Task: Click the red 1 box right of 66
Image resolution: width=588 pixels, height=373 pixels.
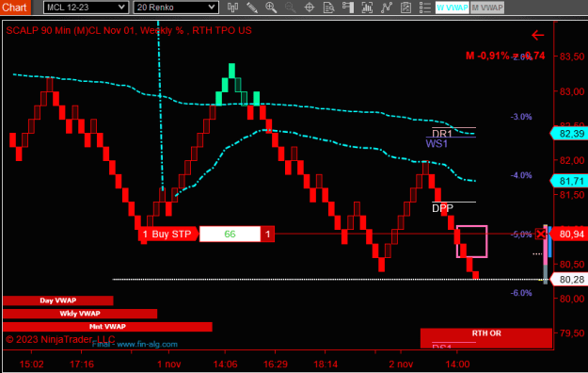Action: click(x=268, y=234)
